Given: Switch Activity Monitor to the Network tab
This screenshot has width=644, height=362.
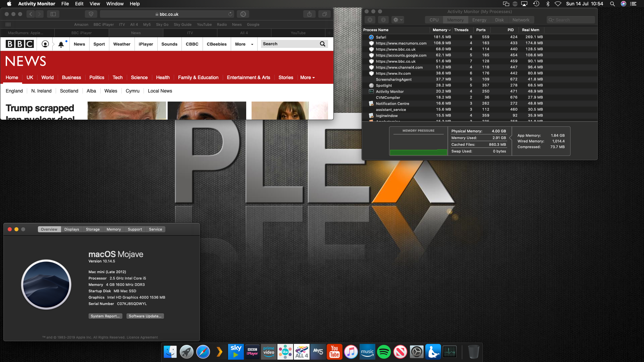Looking at the screenshot, I should point(521,20).
